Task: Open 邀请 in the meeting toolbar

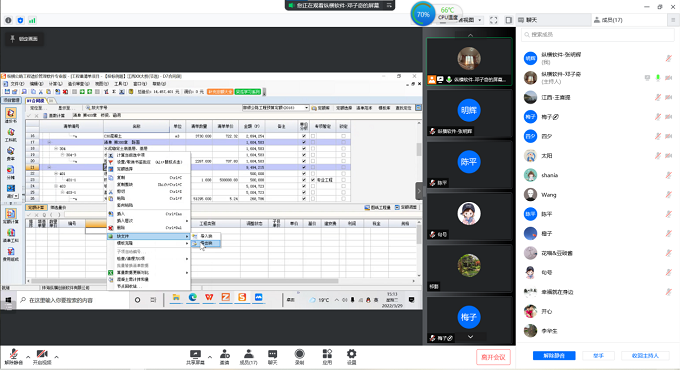Action: point(225,357)
